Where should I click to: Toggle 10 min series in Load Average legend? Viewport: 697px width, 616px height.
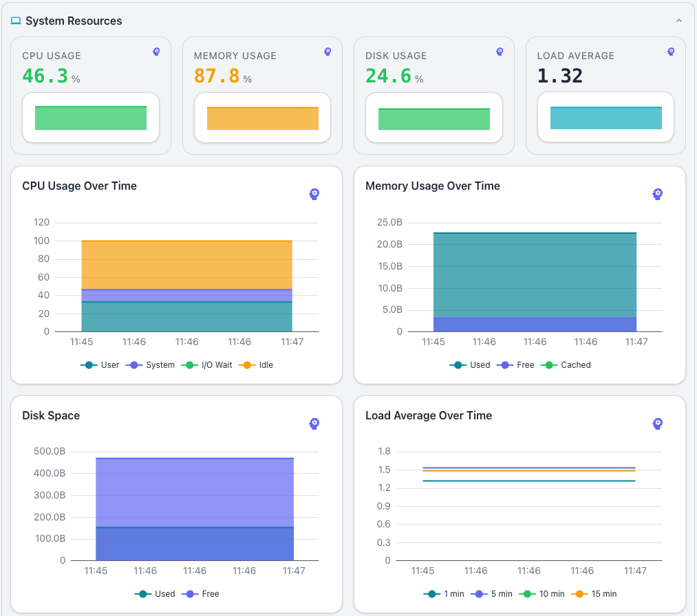click(x=541, y=594)
